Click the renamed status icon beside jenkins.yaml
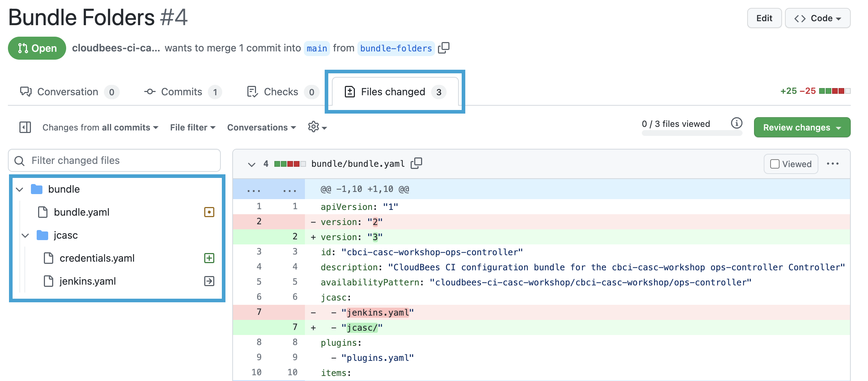This screenshot has height=381, width=868. (x=209, y=281)
